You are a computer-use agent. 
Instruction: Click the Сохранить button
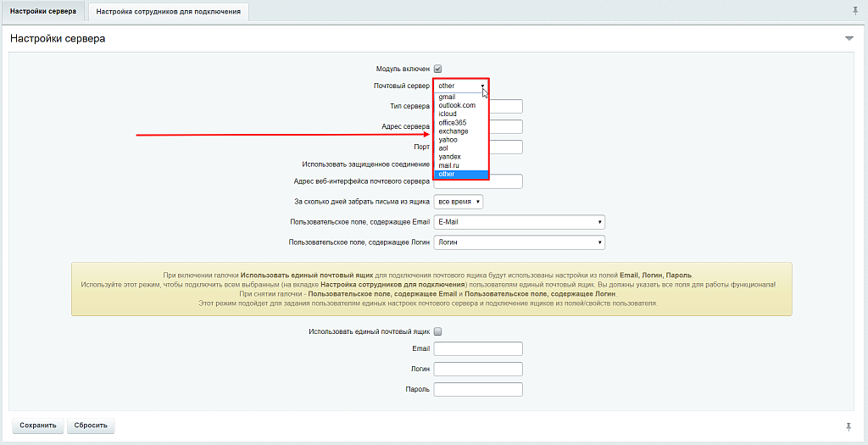coord(38,426)
